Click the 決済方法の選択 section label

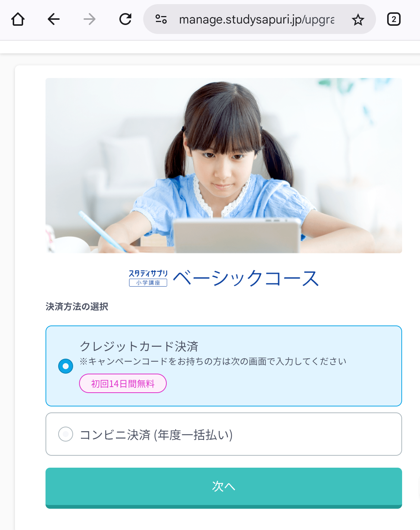(x=77, y=307)
